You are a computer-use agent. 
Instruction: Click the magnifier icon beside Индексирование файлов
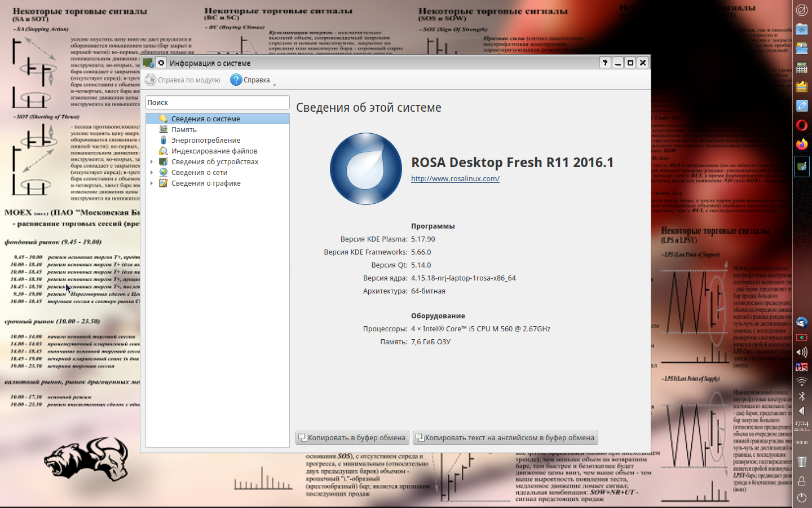pyautogui.click(x=164, y=151)
